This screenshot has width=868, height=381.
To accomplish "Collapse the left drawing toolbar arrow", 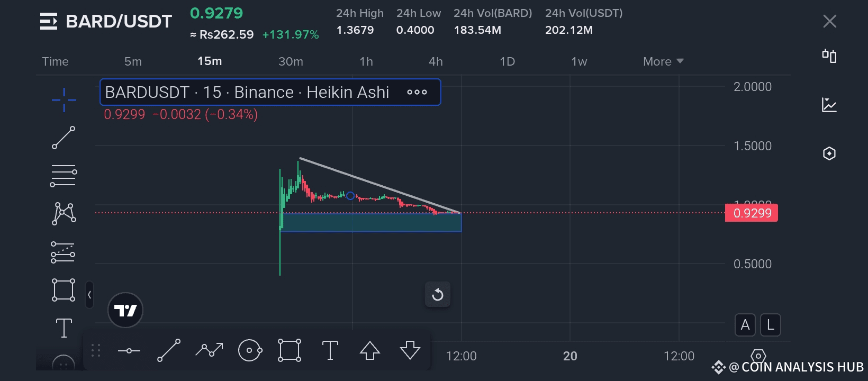I will pos(89,295).
